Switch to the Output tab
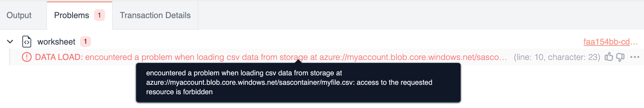Image resolution: width=644 pixels, height=108 pixels. click(x=19, y=15)
